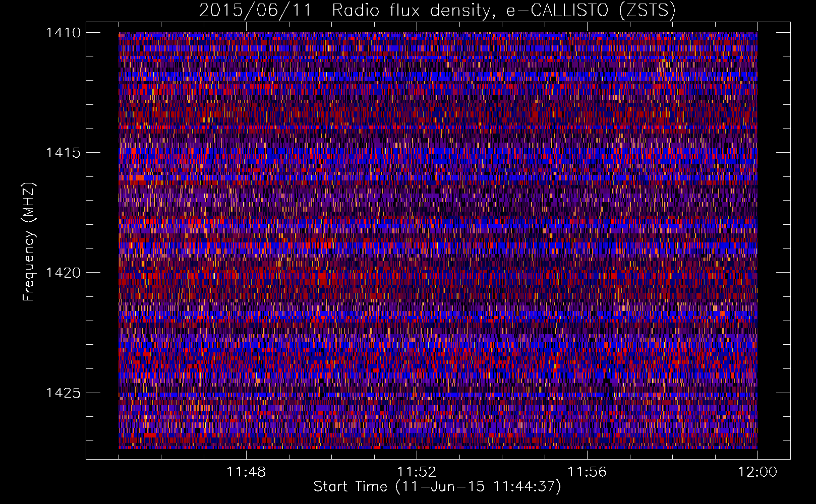
Task: Select the 1420 frequency tick label
Action: coord(63,273)
